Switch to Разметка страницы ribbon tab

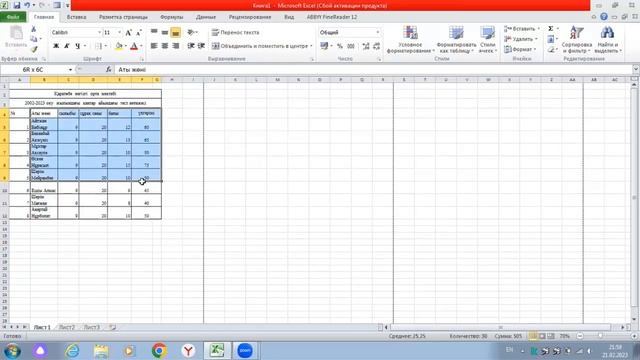click(x=123, y=17)
